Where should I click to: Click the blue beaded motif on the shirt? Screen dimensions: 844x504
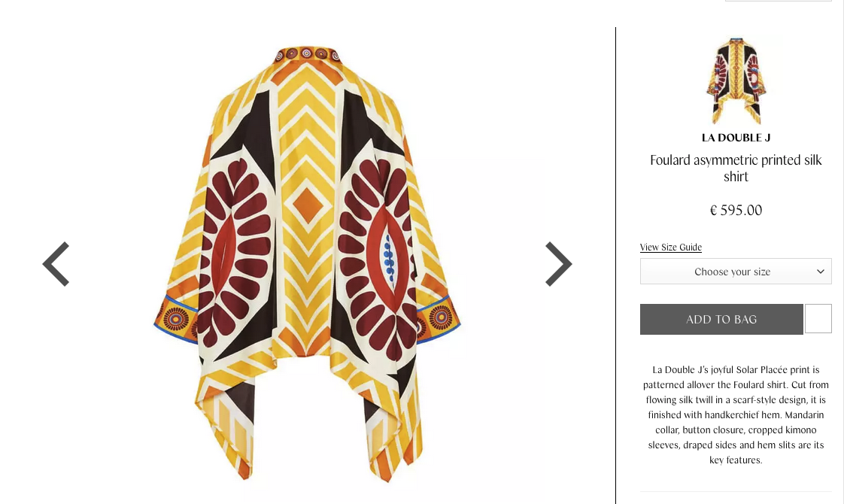[x=389, y=259]
